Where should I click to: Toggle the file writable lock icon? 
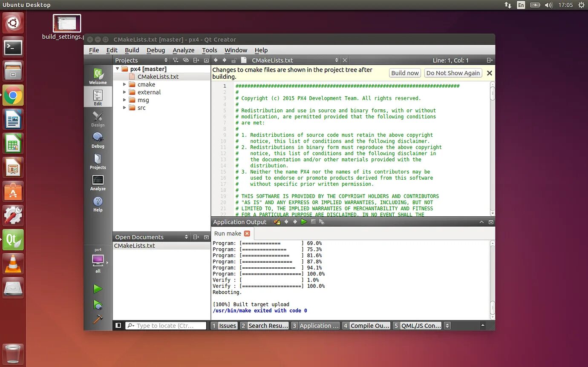pos(233,60)
